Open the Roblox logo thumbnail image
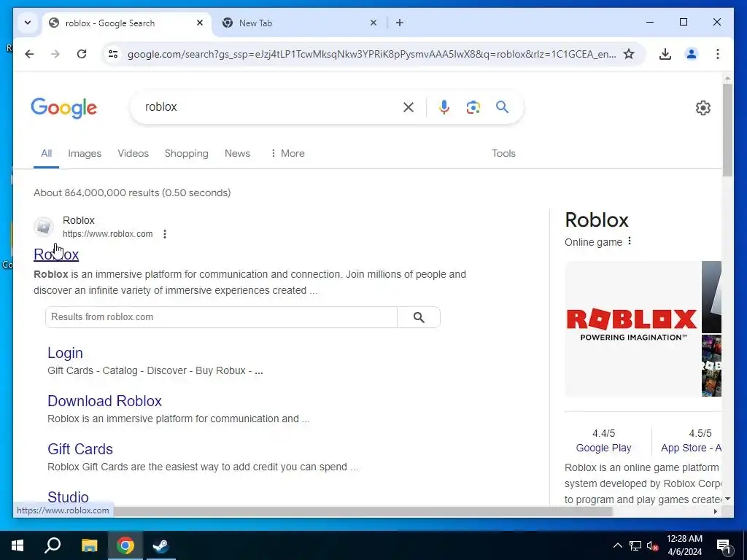Screen dimensions: 747x560 tap(632, 329)
